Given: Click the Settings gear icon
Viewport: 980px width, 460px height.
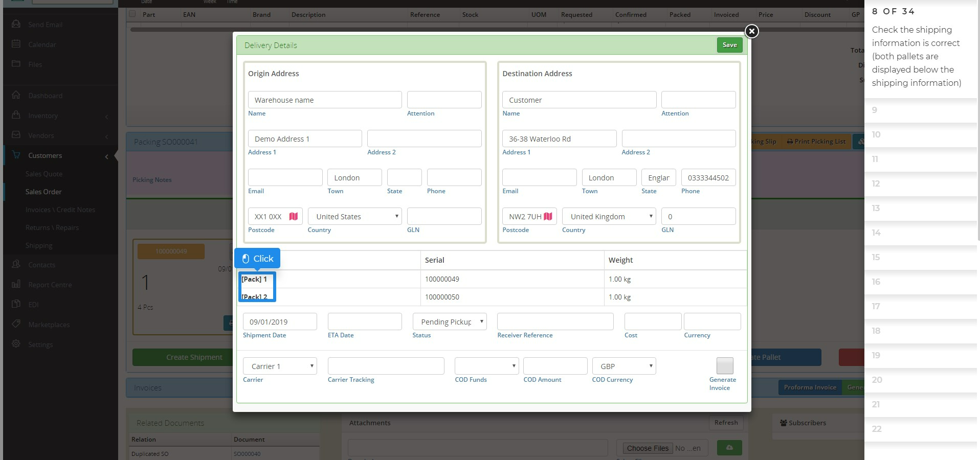Looking at the screenshot, I should (16, 344).
